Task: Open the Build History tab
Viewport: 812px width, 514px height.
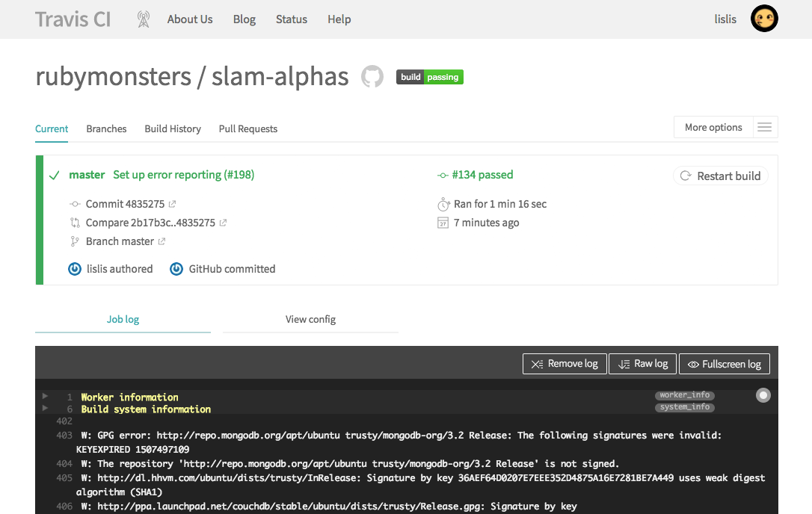Action: [173, 129]
